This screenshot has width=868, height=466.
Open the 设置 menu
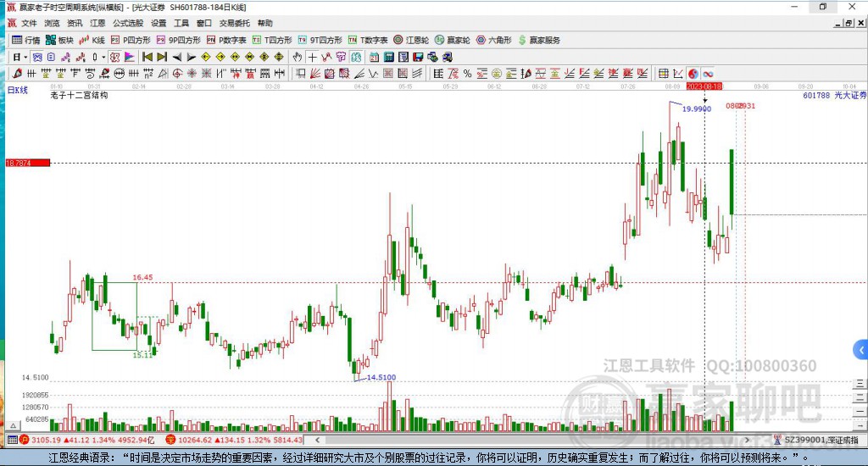pos(159,23)
